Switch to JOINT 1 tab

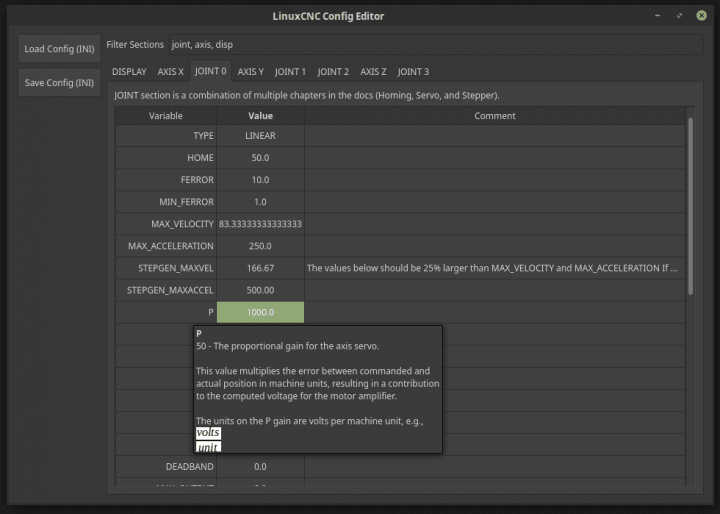tap(290, 72)
